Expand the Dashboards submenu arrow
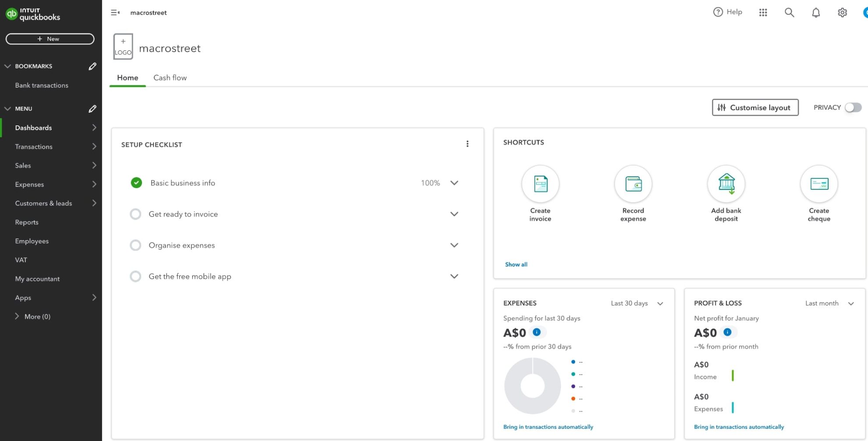The image size is (868, 441). (94, 128)
